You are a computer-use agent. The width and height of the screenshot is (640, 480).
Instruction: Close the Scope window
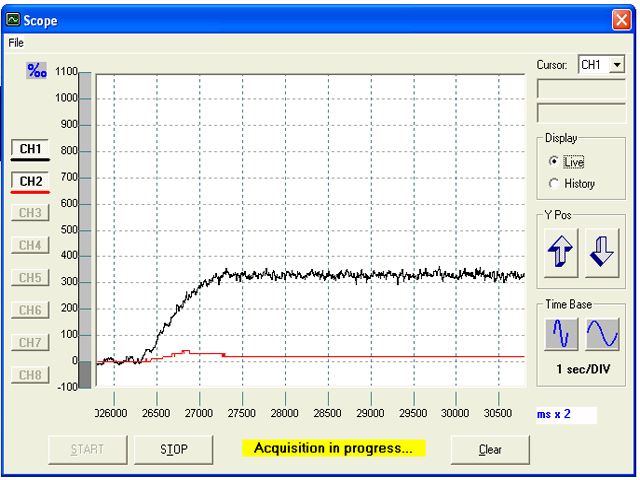[619, 20]
